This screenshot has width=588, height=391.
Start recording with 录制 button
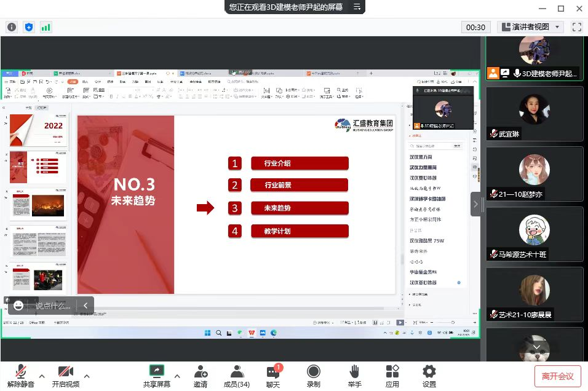tap(313, 376)
